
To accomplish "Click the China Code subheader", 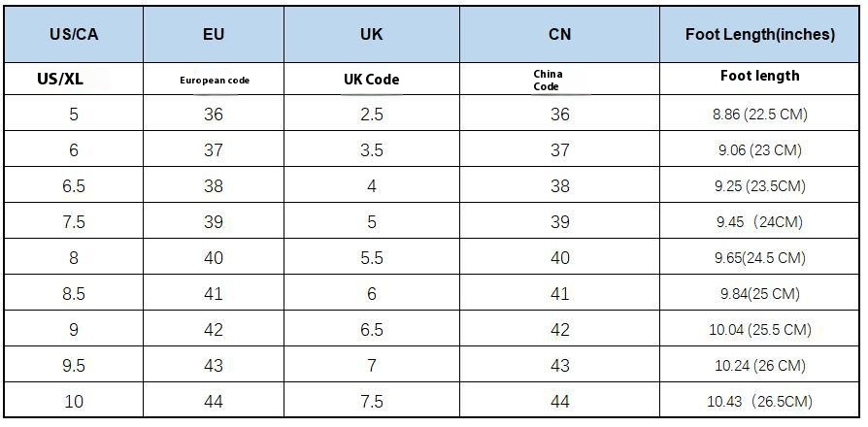I will tap(548, 80).
